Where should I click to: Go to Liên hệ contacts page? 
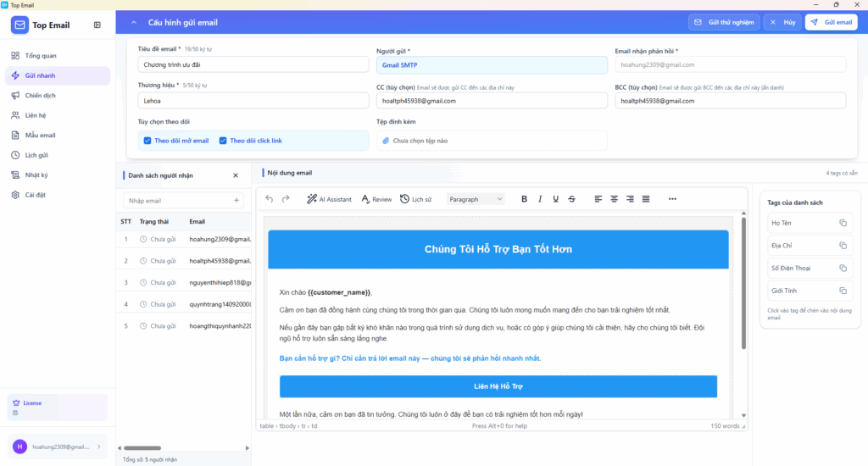coord(58,115)
